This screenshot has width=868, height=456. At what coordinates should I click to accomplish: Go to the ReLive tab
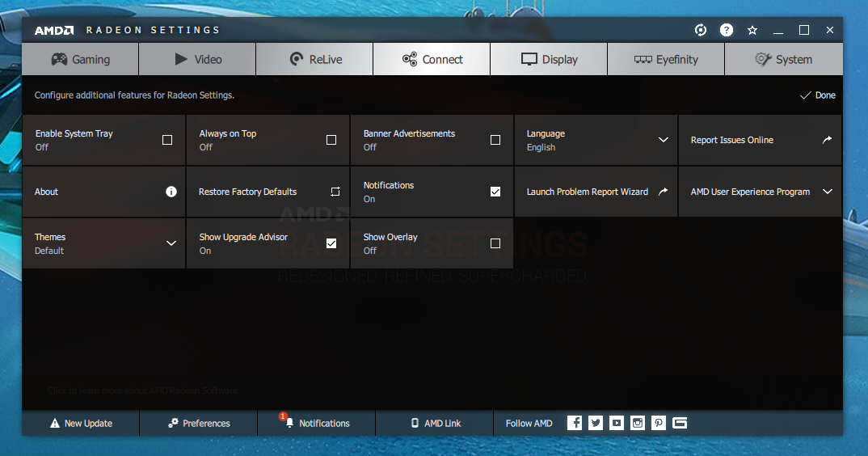click(x=314, y=59)
